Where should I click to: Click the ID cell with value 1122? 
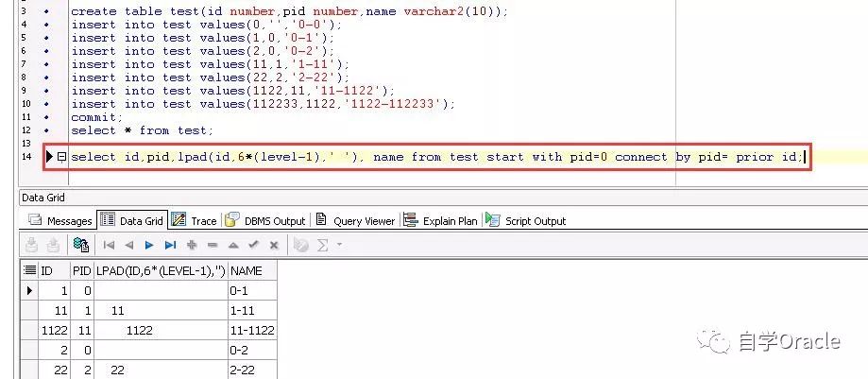pos(54,331)
